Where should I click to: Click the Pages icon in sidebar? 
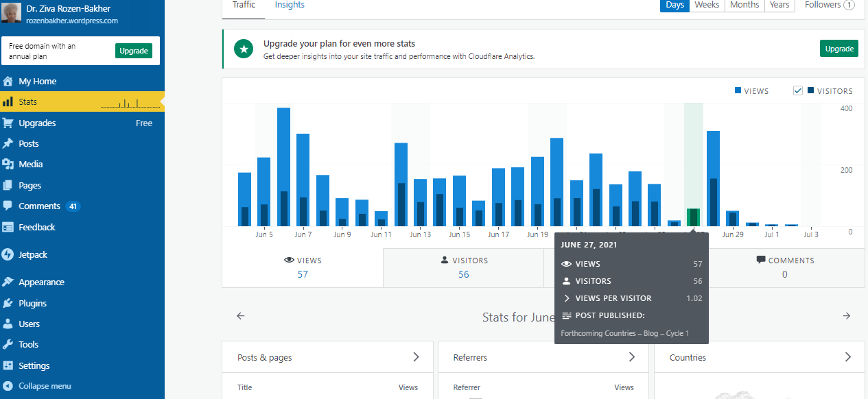pyautogui.click(x=8, y=185)
